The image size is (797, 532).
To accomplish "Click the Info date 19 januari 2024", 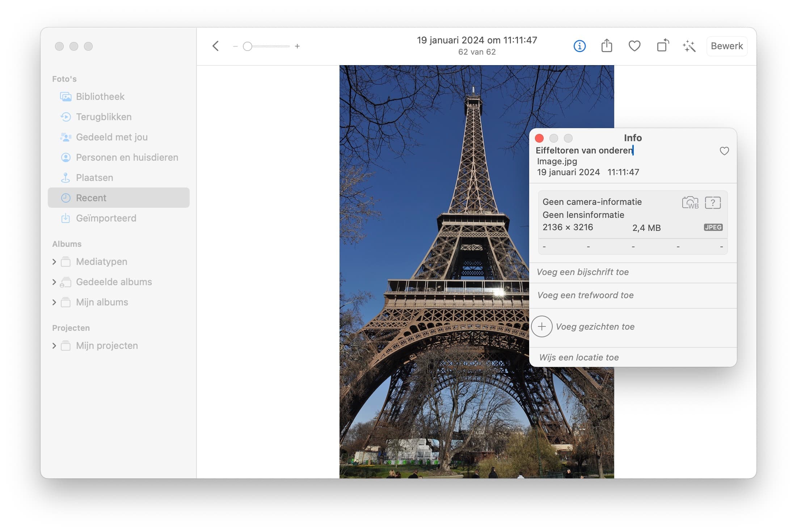I will point(568,172).
